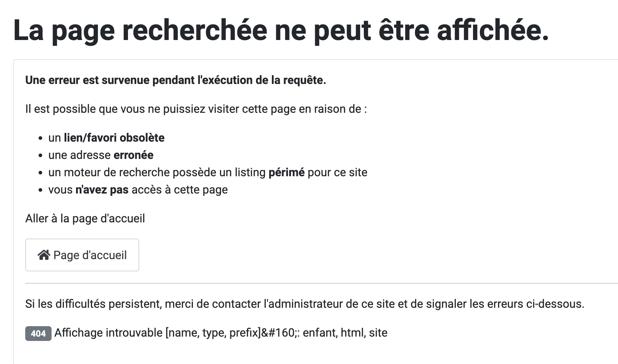Click the error text "Affichage introuvable"
This screenshot has width=618, height=364.
108,333
